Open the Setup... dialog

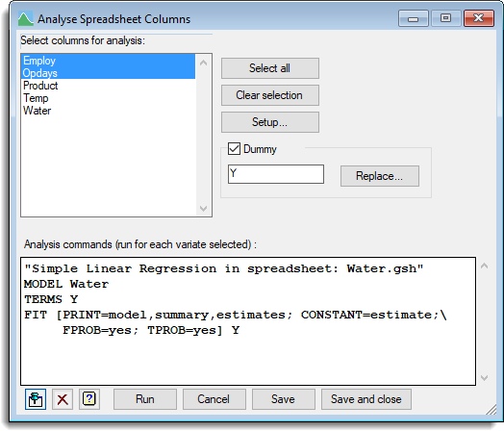coord(270,122)
